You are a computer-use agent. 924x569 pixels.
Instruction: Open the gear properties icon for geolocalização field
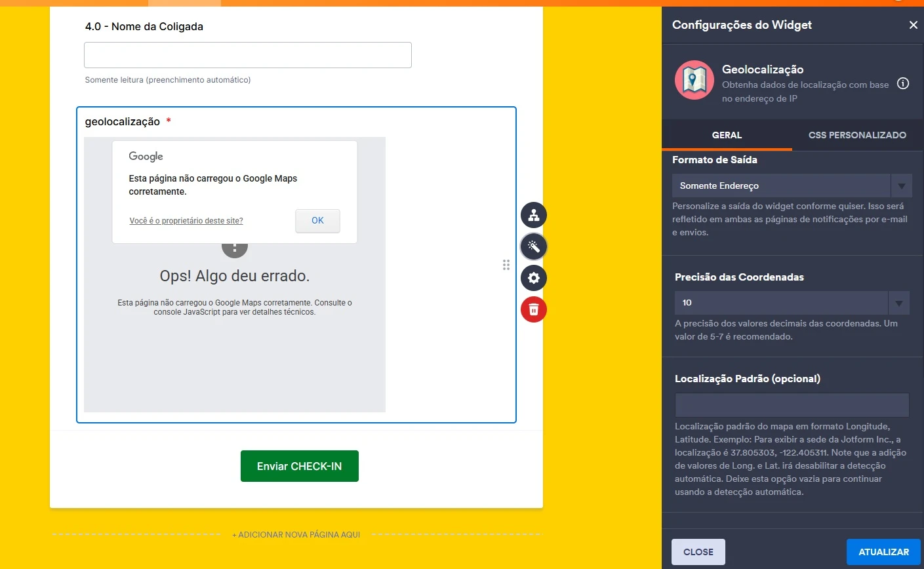tap(533, 278)
